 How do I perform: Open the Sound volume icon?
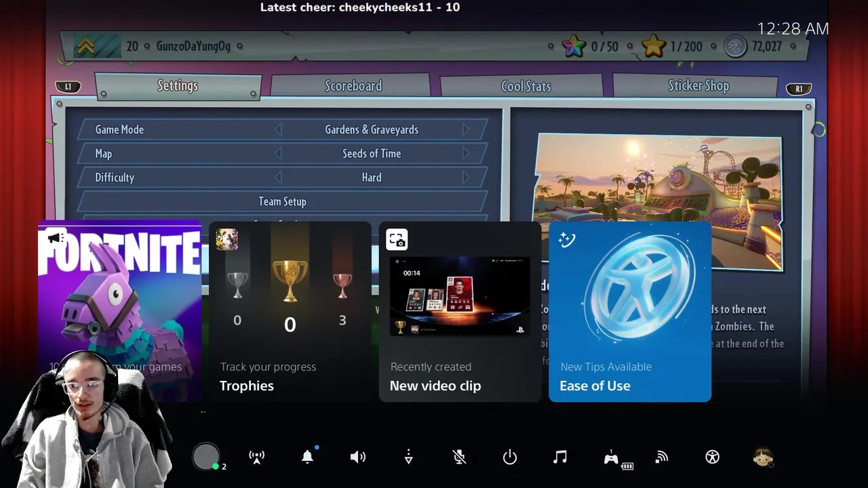click(357, 457)
